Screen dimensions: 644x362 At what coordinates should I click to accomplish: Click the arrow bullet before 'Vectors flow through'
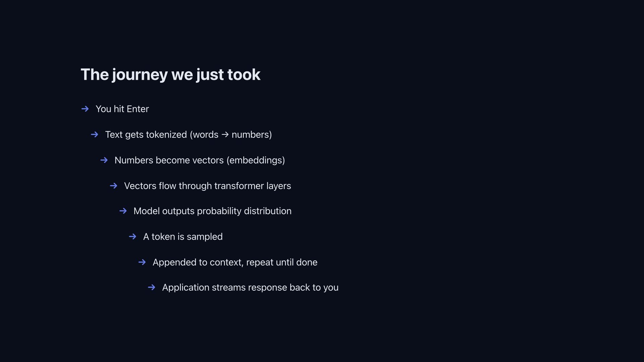pyautogui.click(x=113, y=186)
